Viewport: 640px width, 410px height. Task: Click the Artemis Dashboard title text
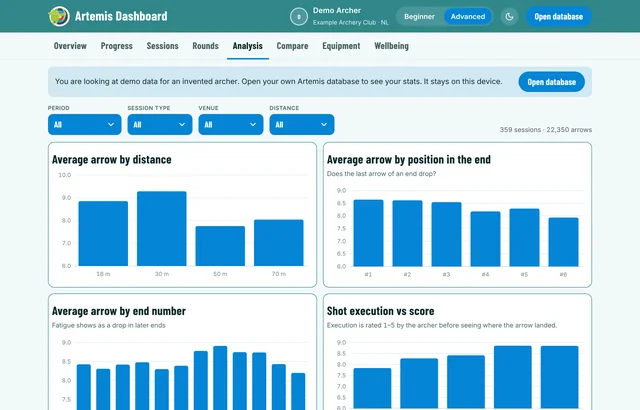[x=121, y=16]
